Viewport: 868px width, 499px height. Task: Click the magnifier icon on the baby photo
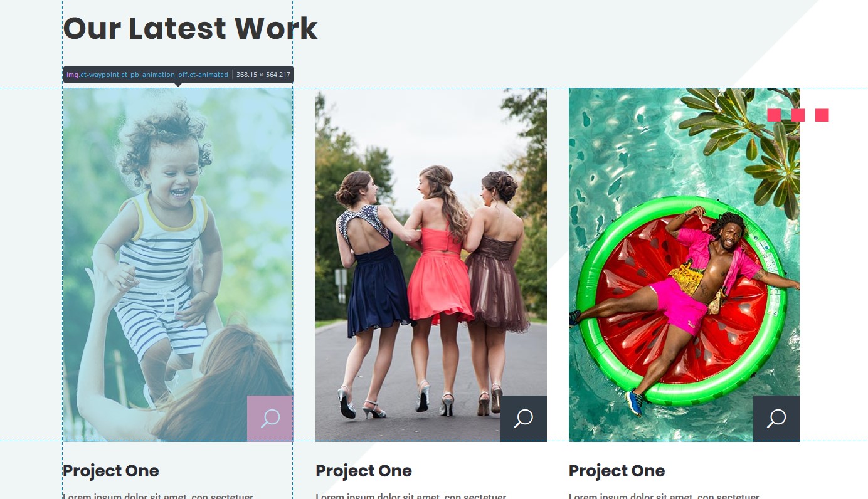tap(270, 418)
